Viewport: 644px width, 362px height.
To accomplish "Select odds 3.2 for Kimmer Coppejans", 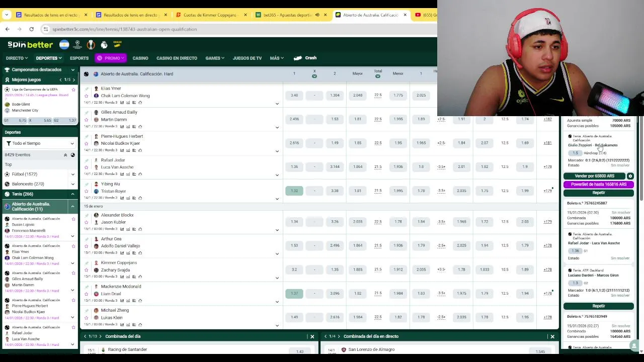I will coord(294,269).
